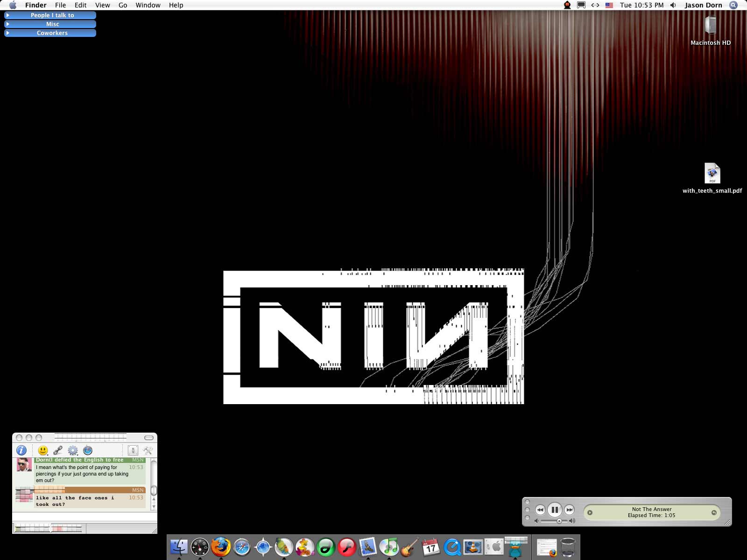Open the green parrot app in Dock
Viewport: 747px width, 560px height.
pyautogui.click(x=284, y=546)
